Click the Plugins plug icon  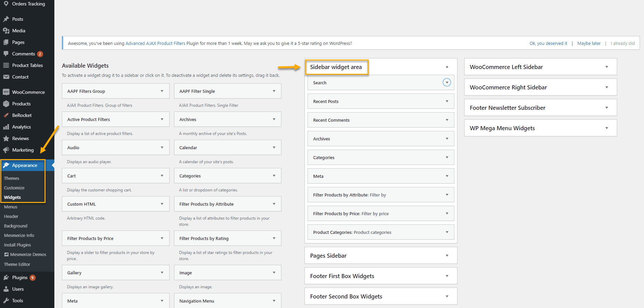6,277
